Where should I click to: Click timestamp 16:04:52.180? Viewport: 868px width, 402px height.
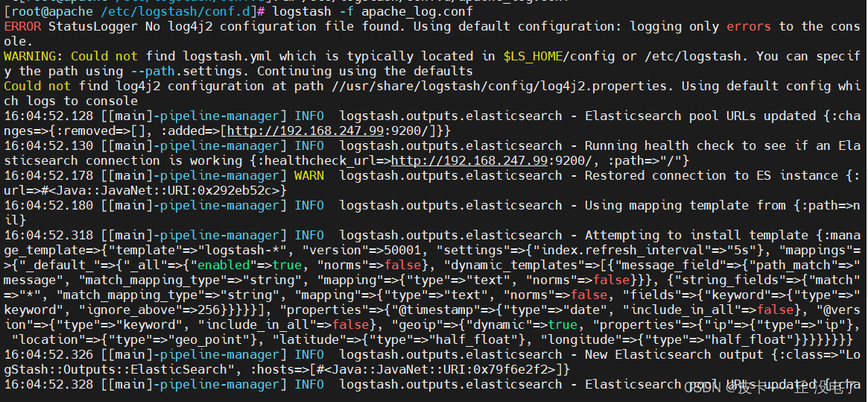(x=48, y=206)
